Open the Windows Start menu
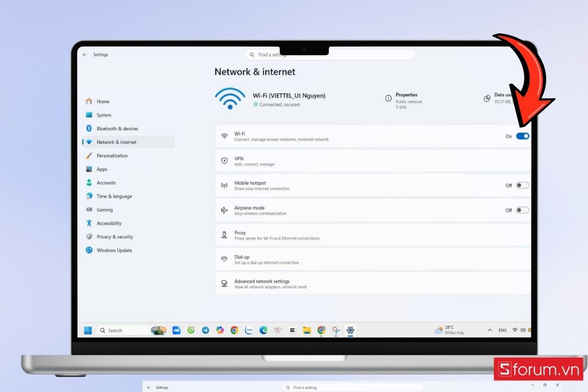This screenshot has width=588, height=392. coord(88,330)
